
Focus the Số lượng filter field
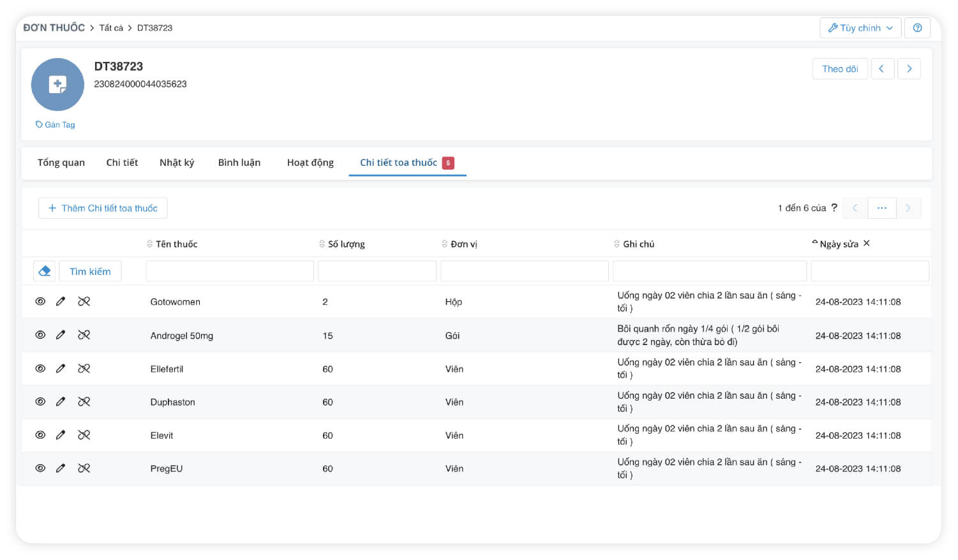click(377, 271)
